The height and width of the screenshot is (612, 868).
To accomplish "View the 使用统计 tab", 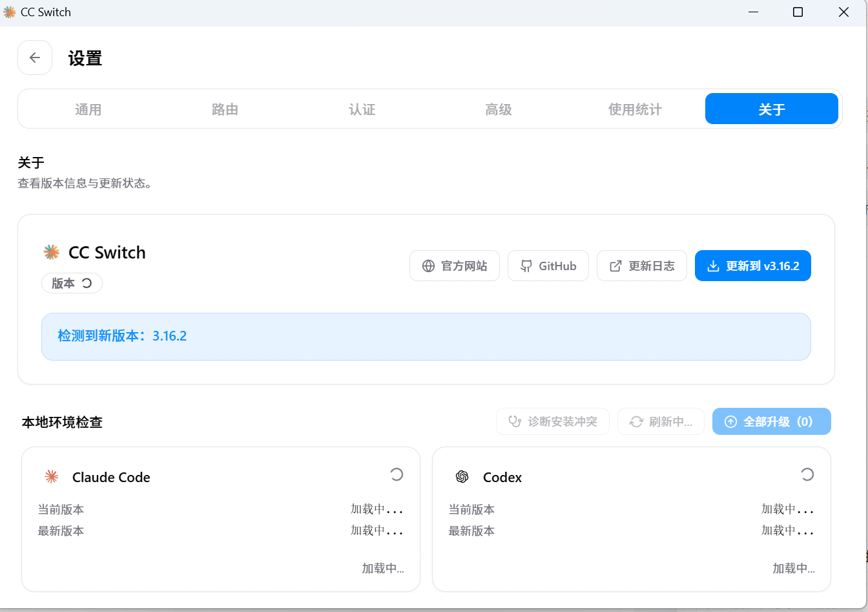I will [x=635, y=109].
